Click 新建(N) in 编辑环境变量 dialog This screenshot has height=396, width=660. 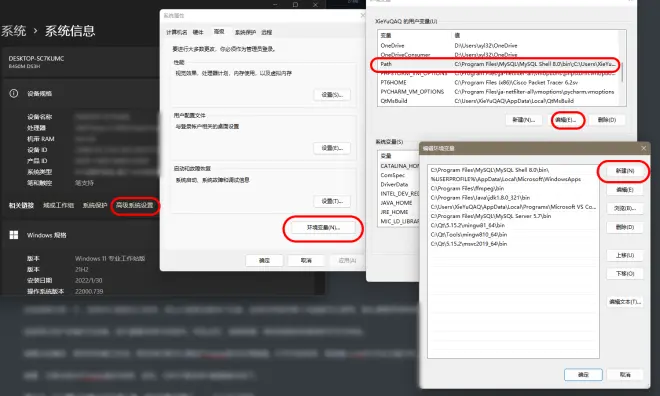point(625,171)
